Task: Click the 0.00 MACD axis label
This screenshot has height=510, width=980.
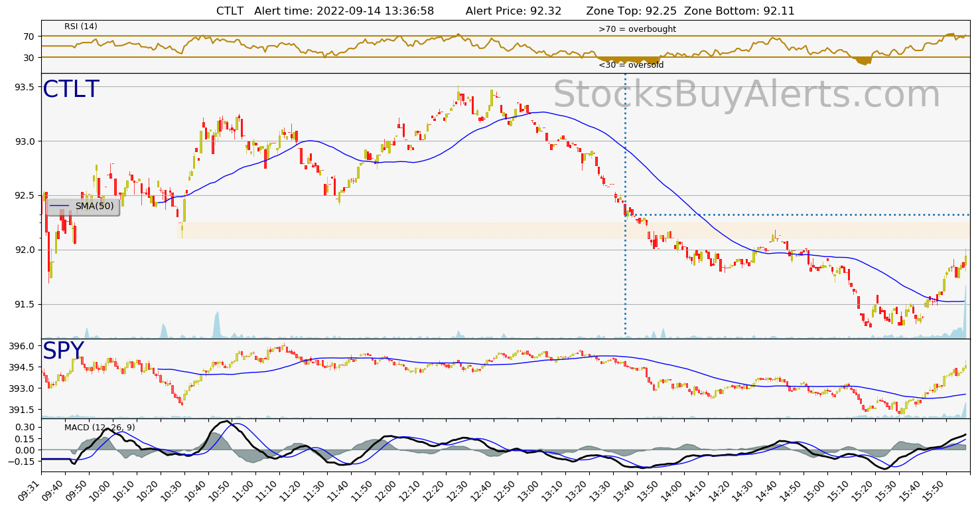Action: [x=26, y=450]
